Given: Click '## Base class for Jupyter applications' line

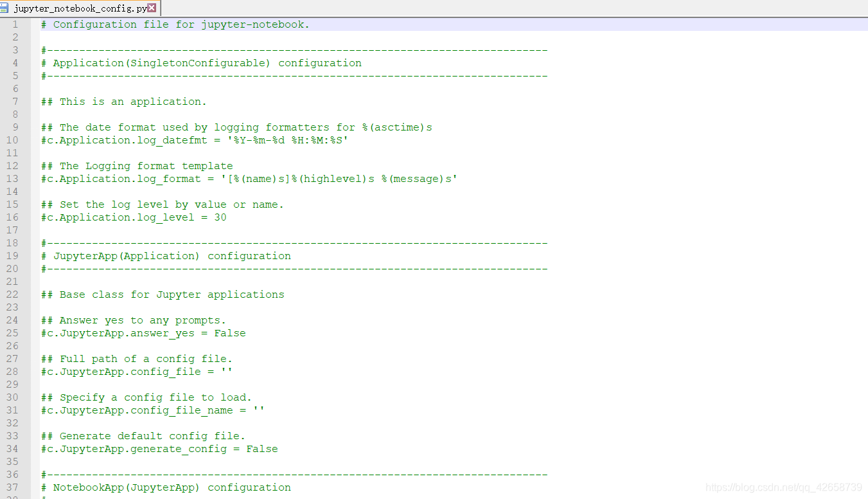Looking at the screenshot, I should coord(163,295).
